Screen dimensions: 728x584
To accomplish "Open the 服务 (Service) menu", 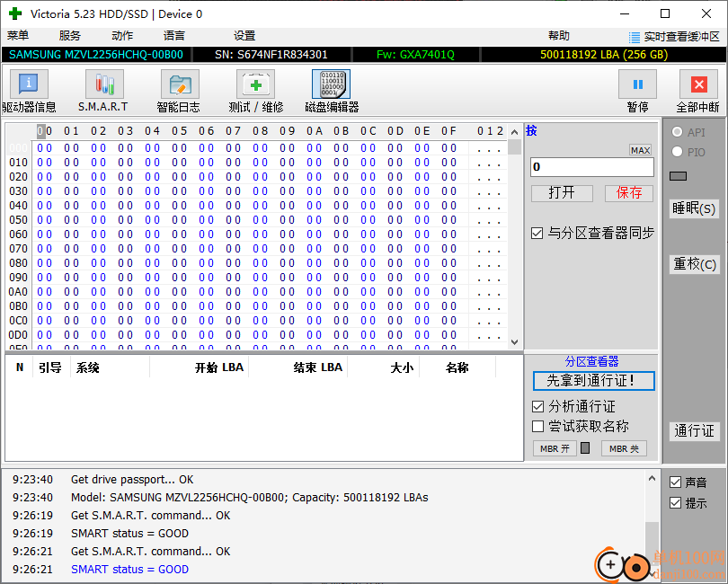I will (x=69, y=36).
